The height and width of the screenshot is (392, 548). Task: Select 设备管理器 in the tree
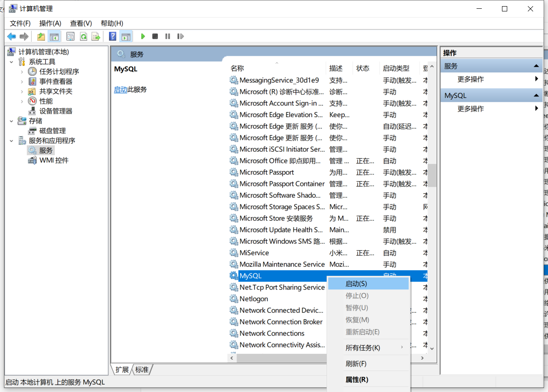[x=56, y=111]
